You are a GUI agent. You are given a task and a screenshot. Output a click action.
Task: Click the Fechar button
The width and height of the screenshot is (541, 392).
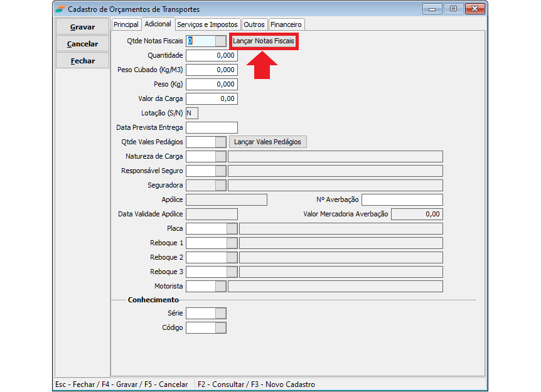(82, 61)
